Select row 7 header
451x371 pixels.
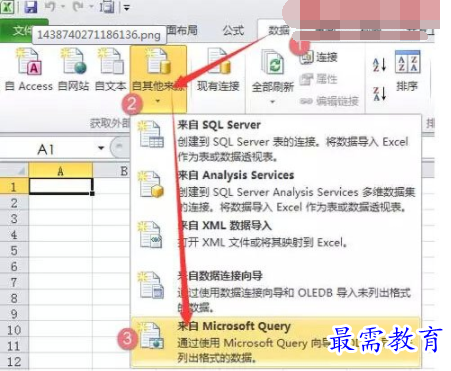pyautogui.click(x=14, y=282)
